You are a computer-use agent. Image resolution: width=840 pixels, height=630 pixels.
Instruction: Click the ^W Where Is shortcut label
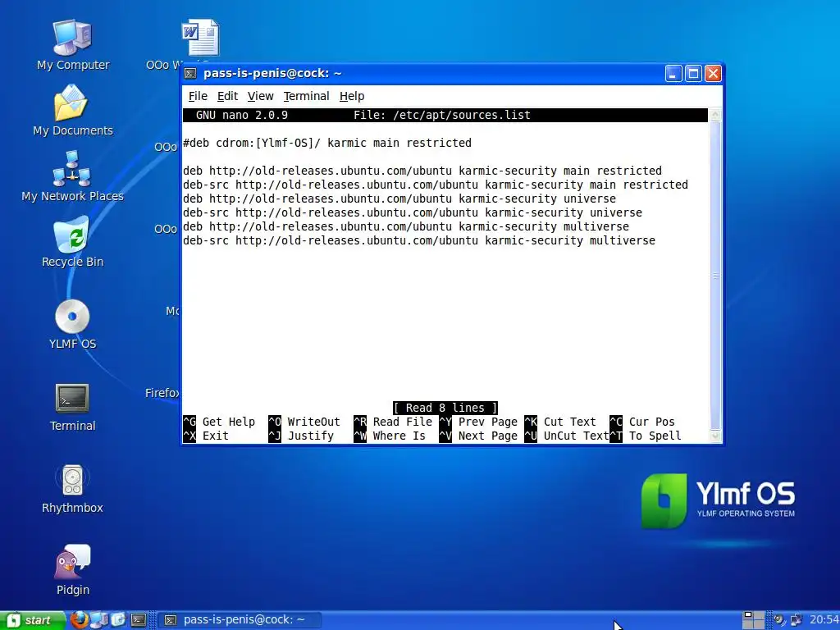(x=390, y=436)
